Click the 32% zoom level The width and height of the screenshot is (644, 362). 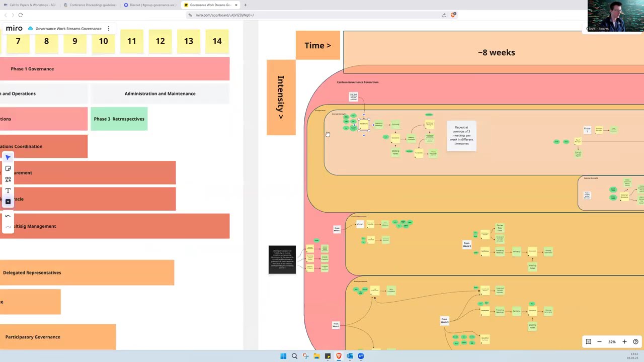point(612,342)
